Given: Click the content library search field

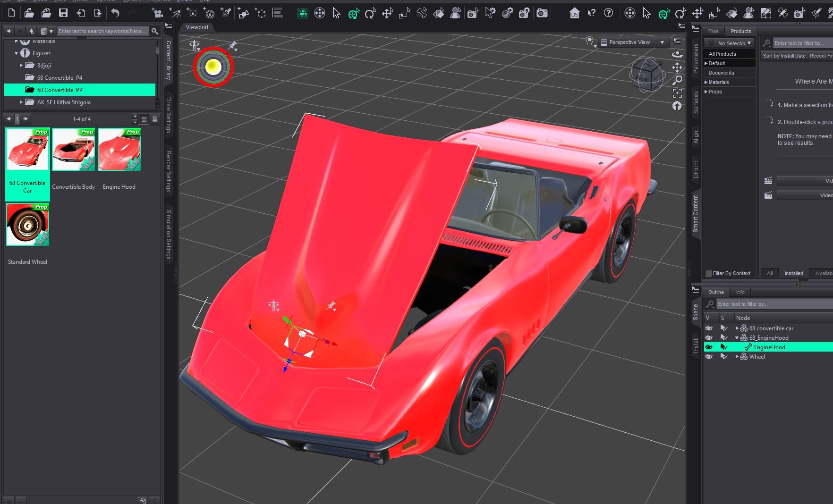Looking at the screenshot, I should pyautogui.click(x=102, y=31).
